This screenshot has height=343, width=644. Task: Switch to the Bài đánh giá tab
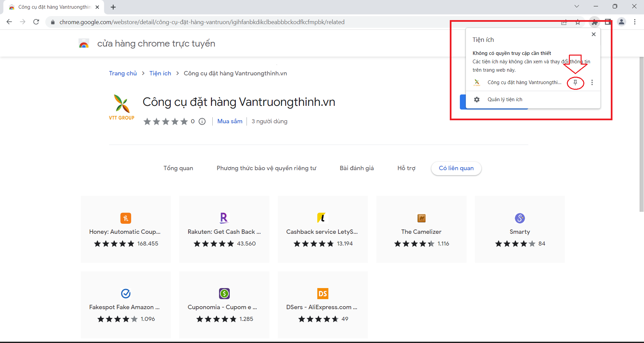pos(357,168)
